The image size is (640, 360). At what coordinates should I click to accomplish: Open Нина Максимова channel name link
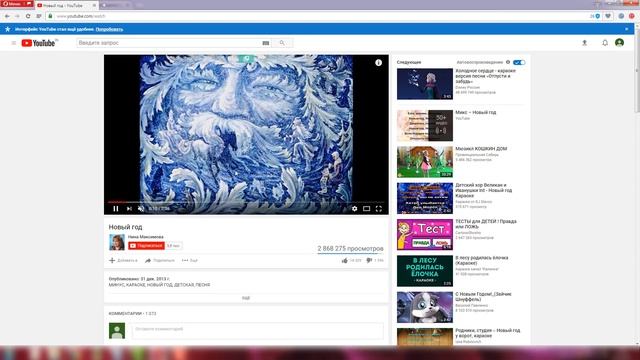click(145, 237)
